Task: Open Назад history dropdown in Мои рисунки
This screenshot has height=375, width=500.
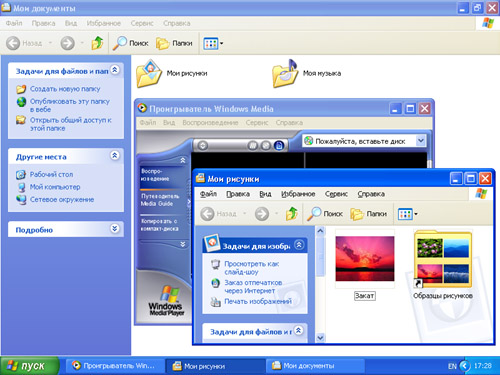Action: coord(245,213)
